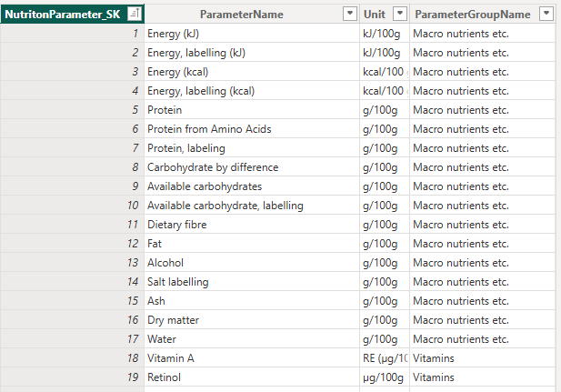Image resolution: width=561 pixels, height=392 pixels.
Task: Click the SK value 12 cell
Action: [72, 244]
